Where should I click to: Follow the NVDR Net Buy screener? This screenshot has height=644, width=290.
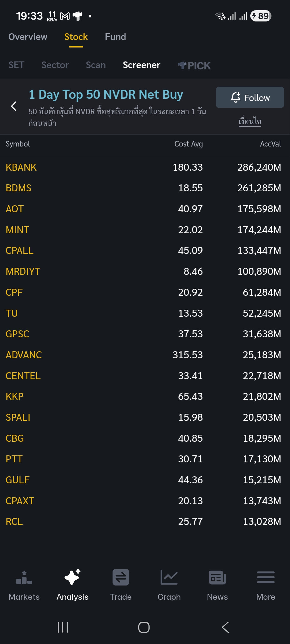point(250,97)
